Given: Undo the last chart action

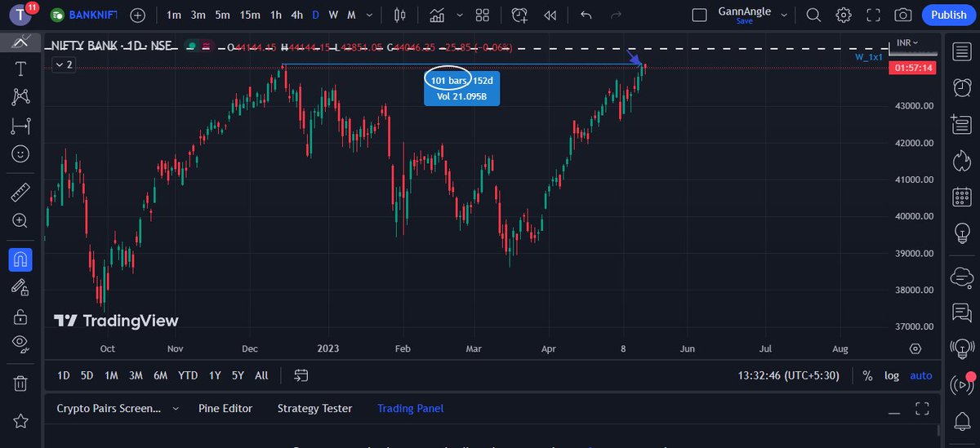Looking at the screenshot, I should 586,15.
